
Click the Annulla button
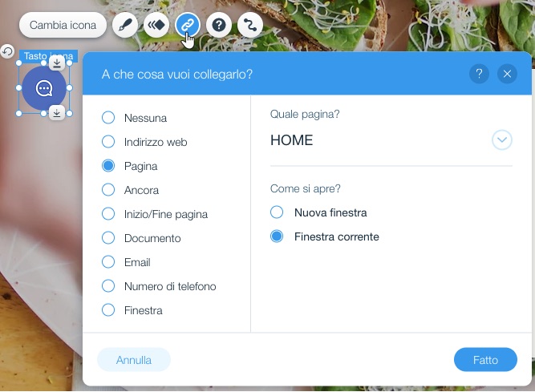pyautogui.click(x=134, y=360)
